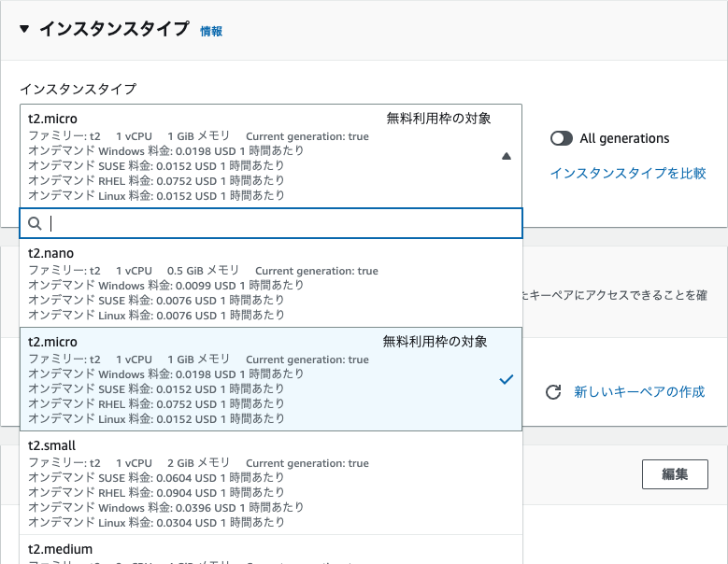Click the selected t2.micro combo box header

[262, 156]
